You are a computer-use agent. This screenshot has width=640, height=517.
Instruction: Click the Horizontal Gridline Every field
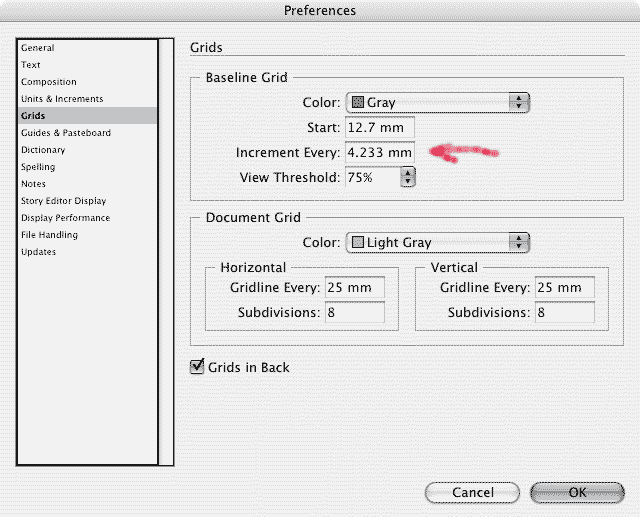point(355,288)
